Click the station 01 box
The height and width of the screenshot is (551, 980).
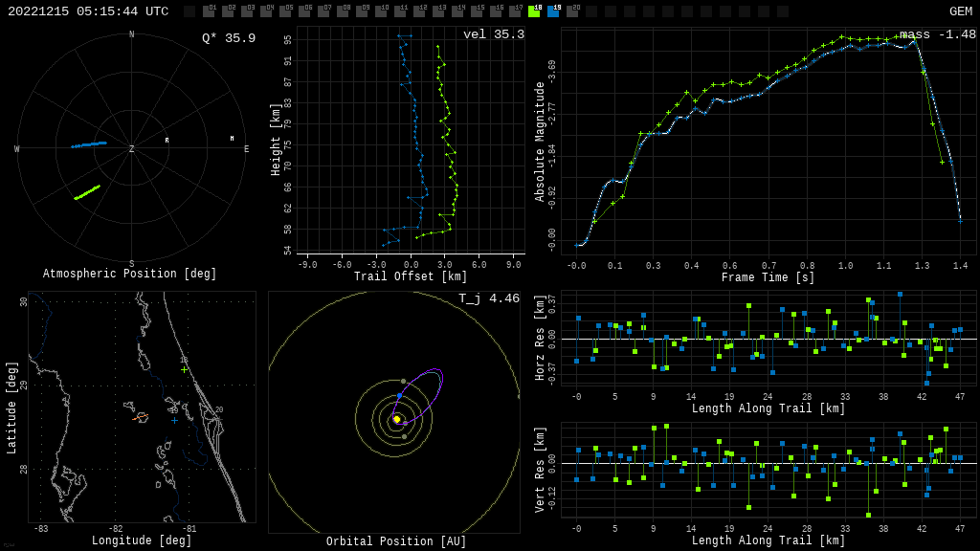(209, 11)
